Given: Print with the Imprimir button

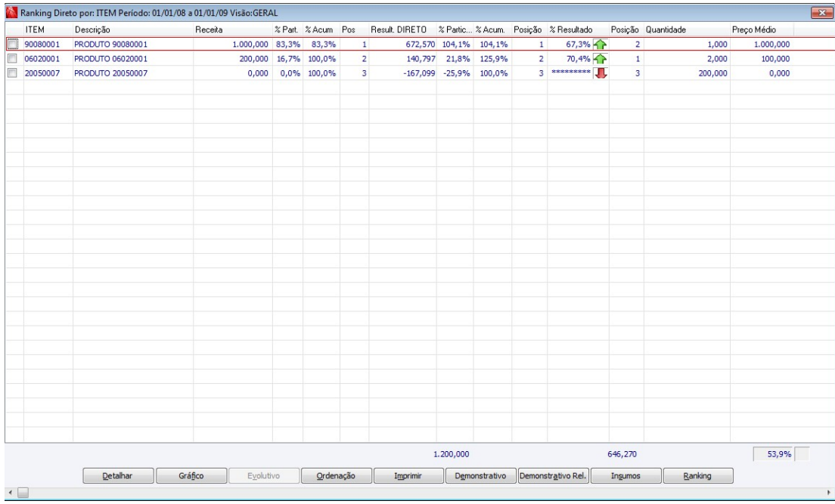Looking at the screenshot, I should point(408,476).
